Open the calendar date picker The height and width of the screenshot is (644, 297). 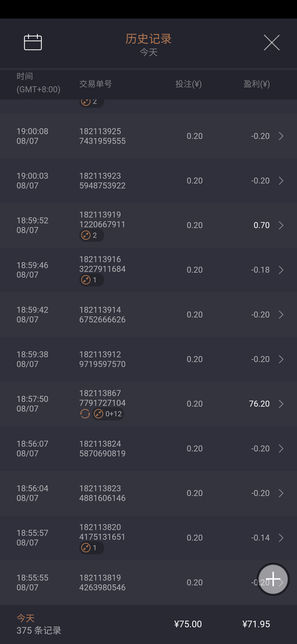pyautogui.click(x=33, y=42)
